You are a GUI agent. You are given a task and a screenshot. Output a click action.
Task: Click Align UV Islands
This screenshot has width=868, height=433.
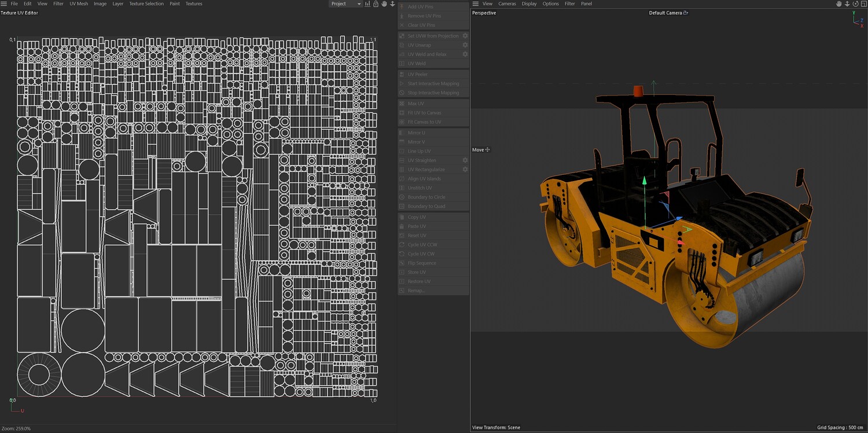coord(433,179)
